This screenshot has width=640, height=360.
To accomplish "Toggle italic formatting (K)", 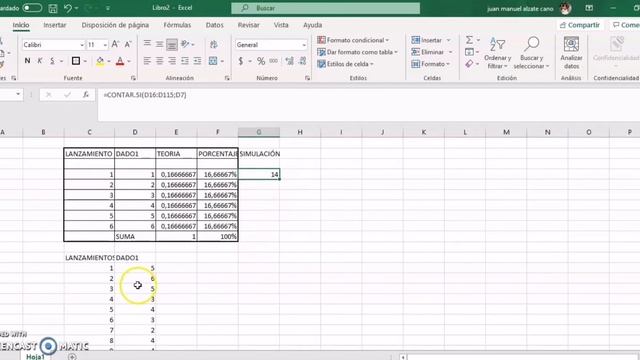I will [x=40, y=61].
